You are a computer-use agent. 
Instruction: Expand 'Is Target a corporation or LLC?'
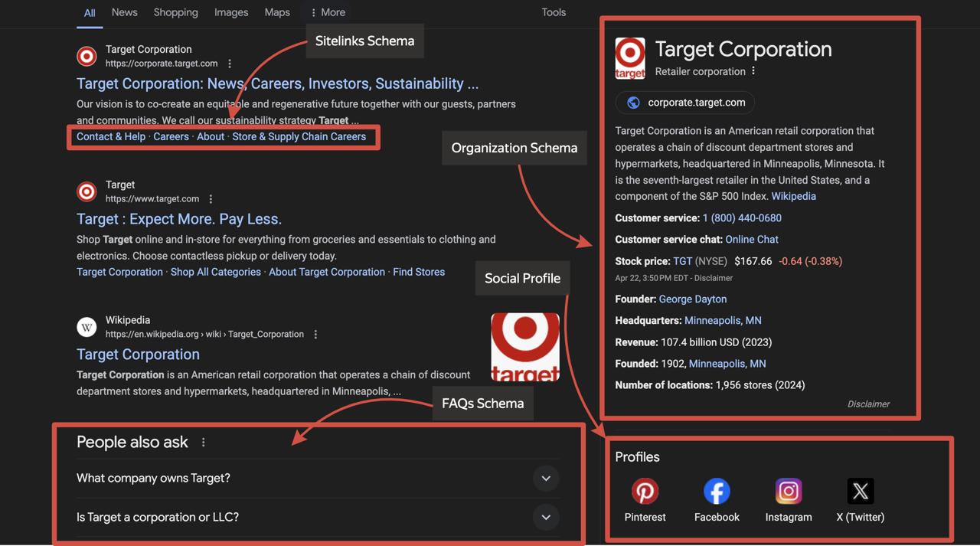[x=546, y=517]
